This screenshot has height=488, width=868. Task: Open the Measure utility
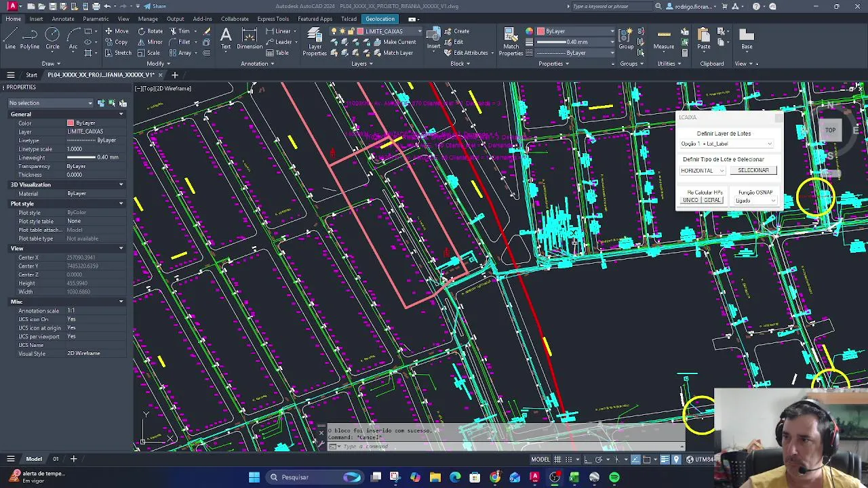coord(664,39)
